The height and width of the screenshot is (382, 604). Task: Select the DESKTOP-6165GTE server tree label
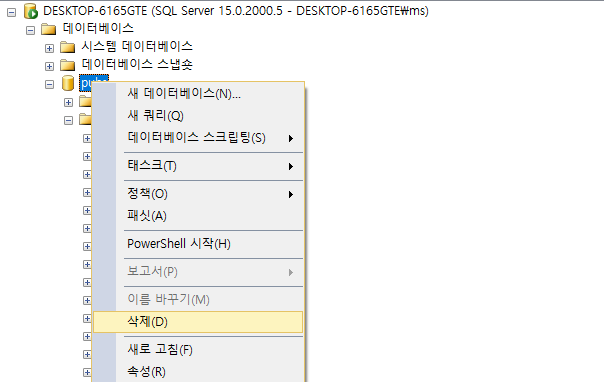tap(236, 11)
